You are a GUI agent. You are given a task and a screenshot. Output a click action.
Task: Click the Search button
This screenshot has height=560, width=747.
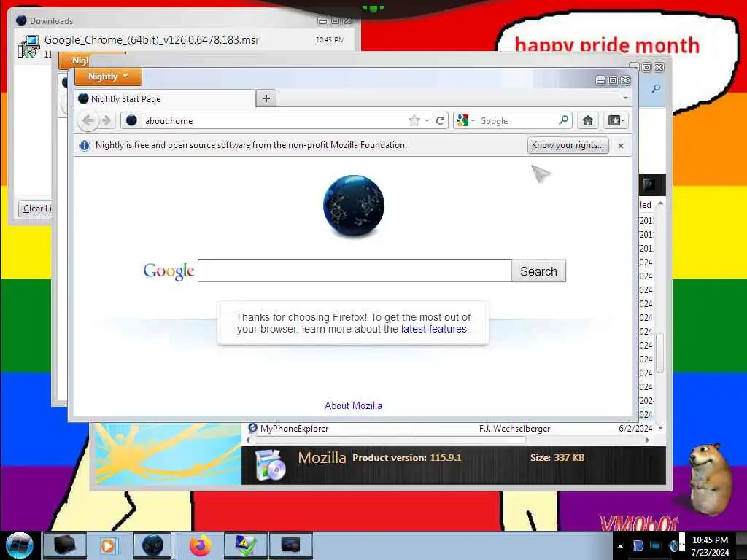click(x=538, y=271)
